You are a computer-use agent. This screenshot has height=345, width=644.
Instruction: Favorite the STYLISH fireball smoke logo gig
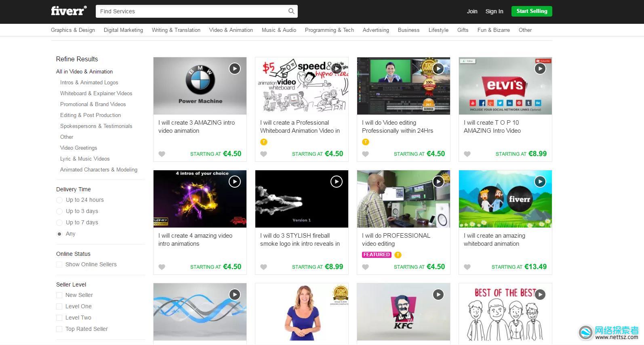coord(264,267)
